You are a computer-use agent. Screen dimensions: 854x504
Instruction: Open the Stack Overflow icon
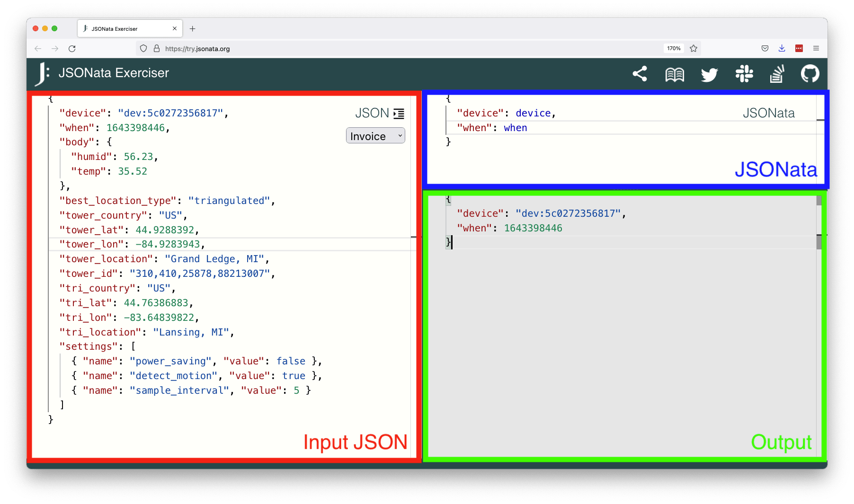point(777,74)
